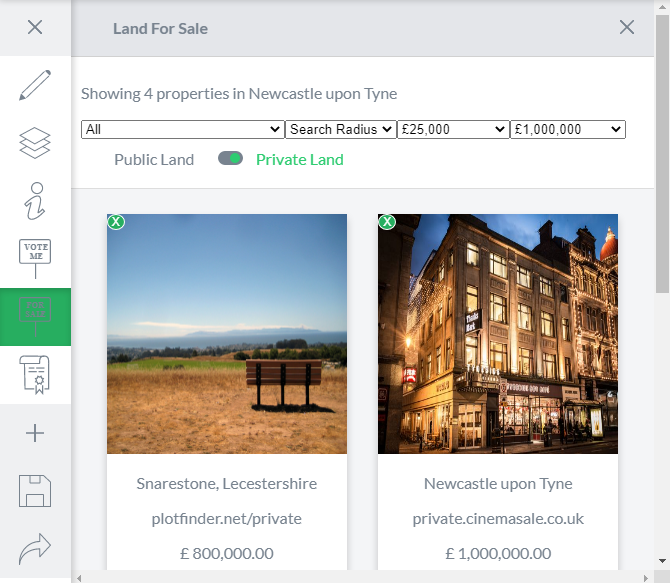This screenshot has height=583, width=670.
Task: Open the private.cinemasale.co.uk link
Action: click(x=498, y=519)
